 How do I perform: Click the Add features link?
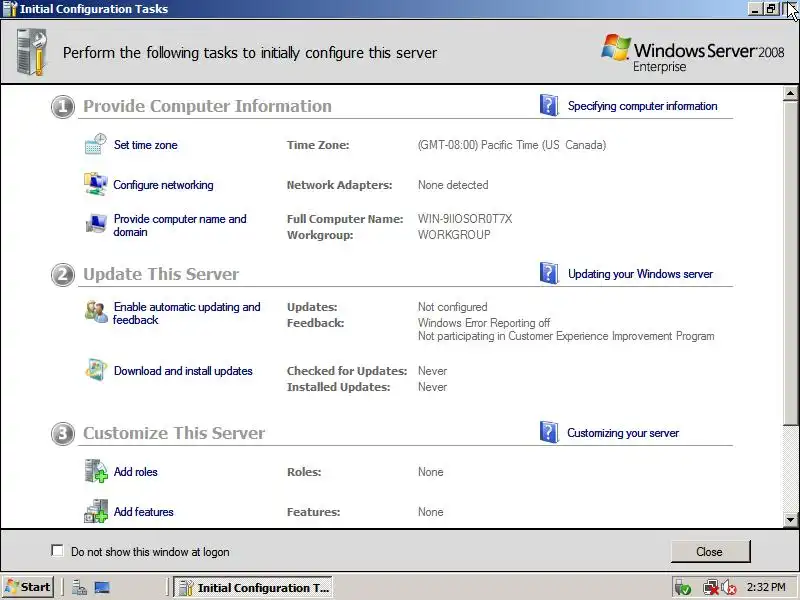[x=143, y=512]
